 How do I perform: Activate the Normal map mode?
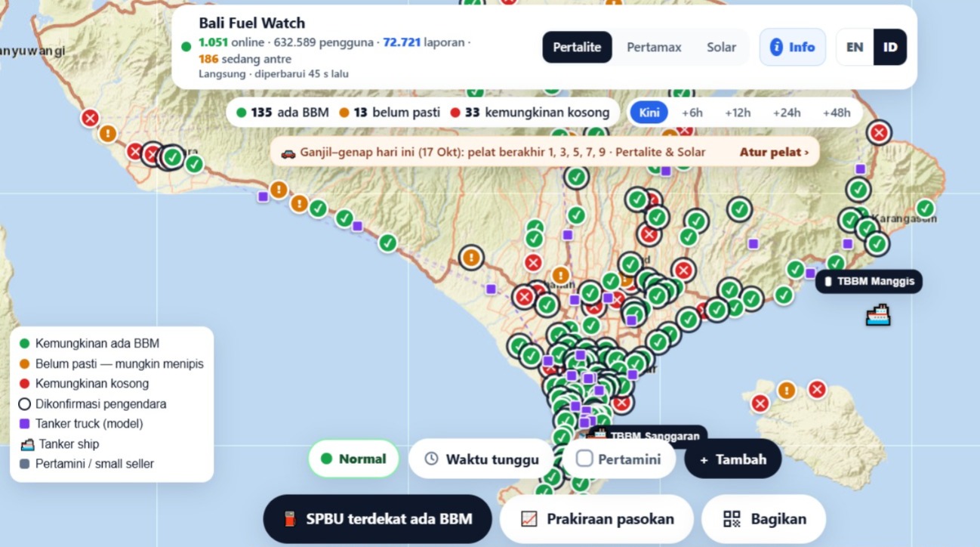[353, 459]
